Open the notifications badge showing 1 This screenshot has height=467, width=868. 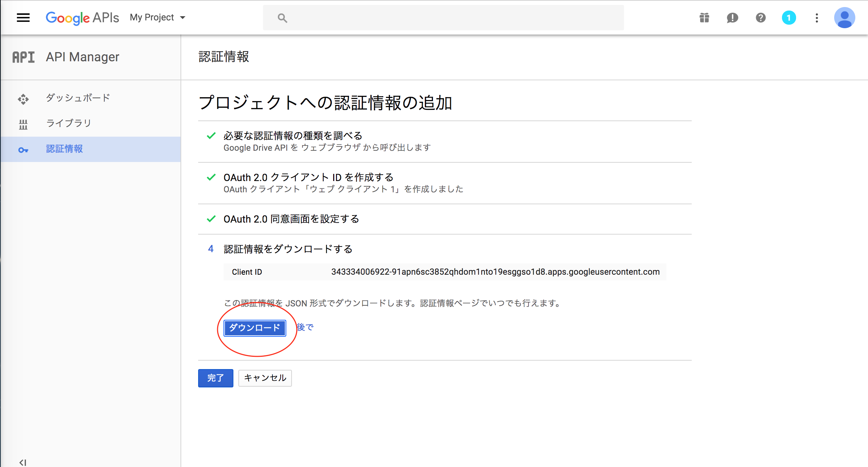(789, 18)
